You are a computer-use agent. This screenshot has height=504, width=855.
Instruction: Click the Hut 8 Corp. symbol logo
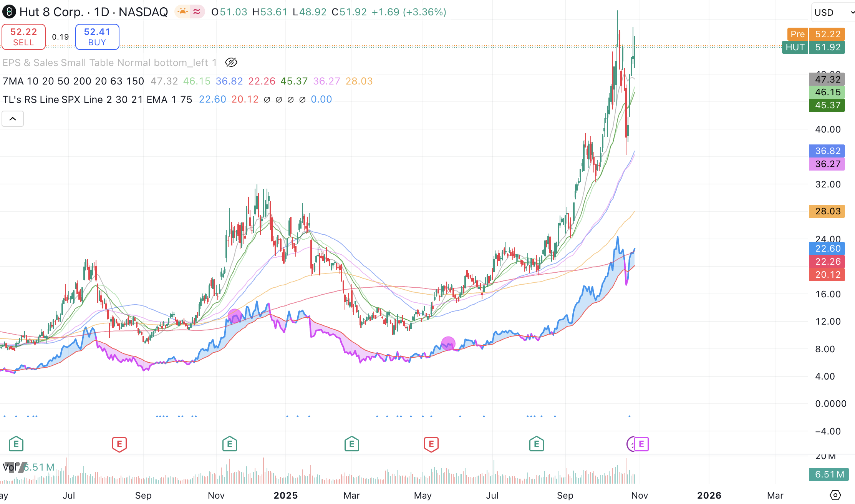[9, 12]
